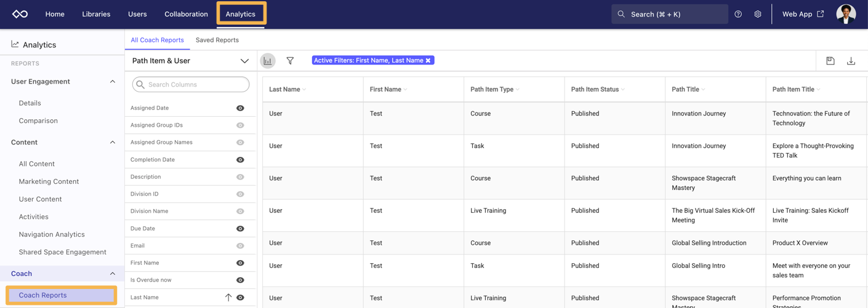Toggle visibility of Assigned Date column
This screenshot has width=868, height=308.
point(240,108)
